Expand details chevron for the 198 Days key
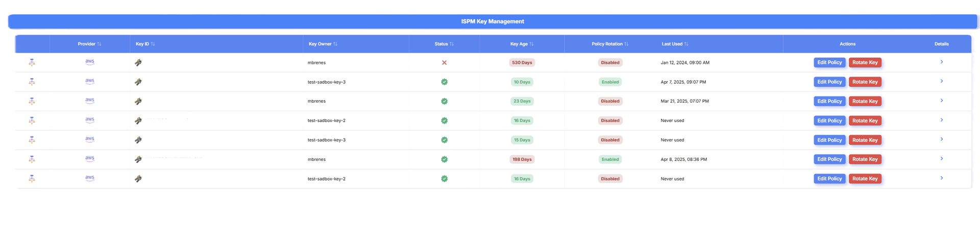The image size is (980, 244). click(x=942, y=159)
